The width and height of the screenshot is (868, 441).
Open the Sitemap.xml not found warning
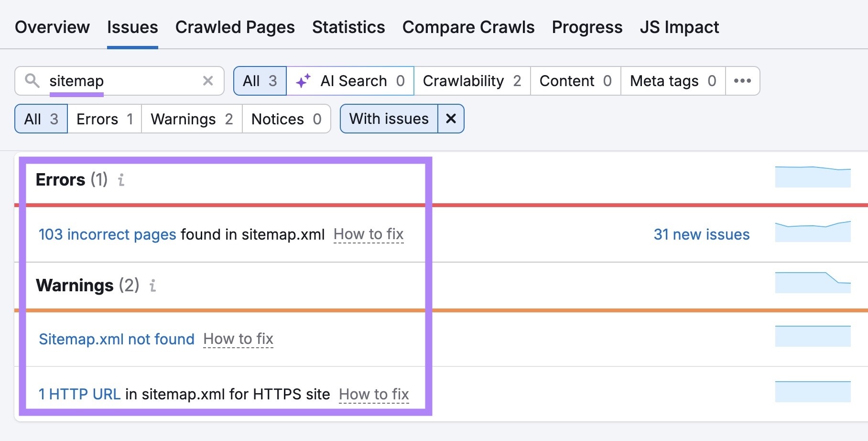(x=116, y=339)
